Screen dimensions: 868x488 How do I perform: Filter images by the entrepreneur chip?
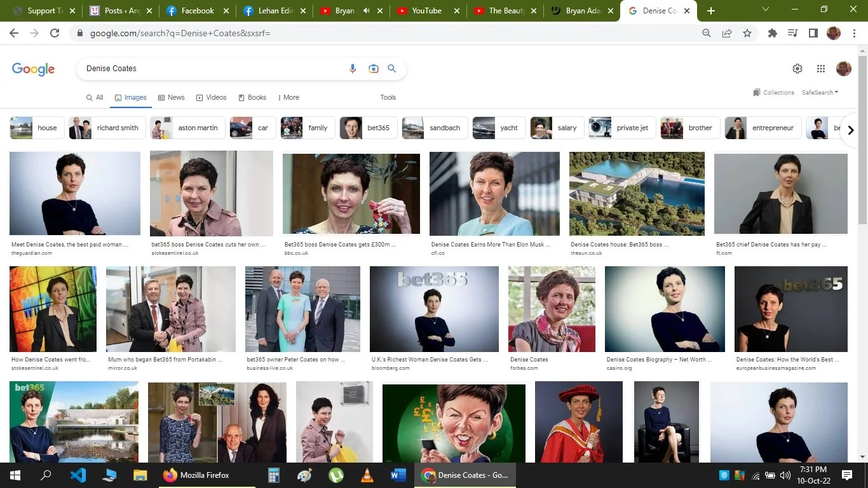(x=762, y=128)
